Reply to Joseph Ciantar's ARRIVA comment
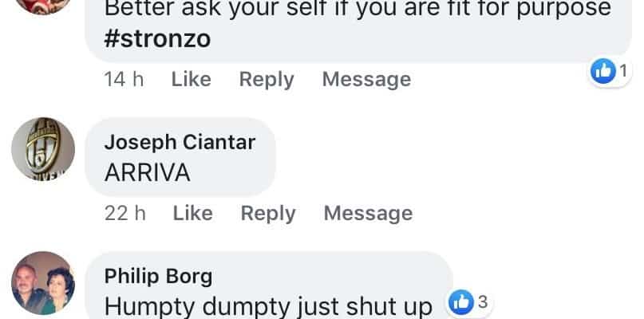 click(268, 214)
